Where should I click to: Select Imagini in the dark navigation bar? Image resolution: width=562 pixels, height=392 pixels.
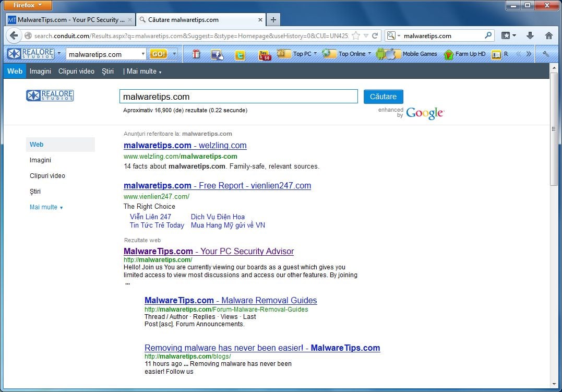pyautogui.click(x=40, y=72)
